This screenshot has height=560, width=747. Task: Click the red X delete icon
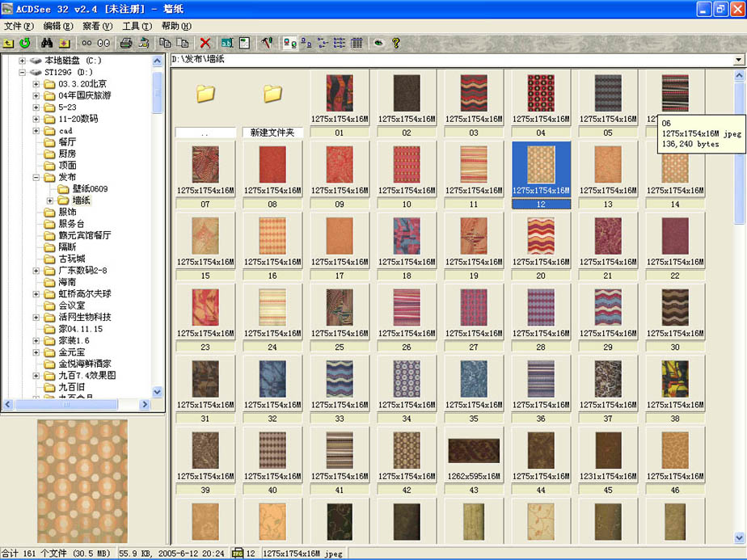coord(205,43)
